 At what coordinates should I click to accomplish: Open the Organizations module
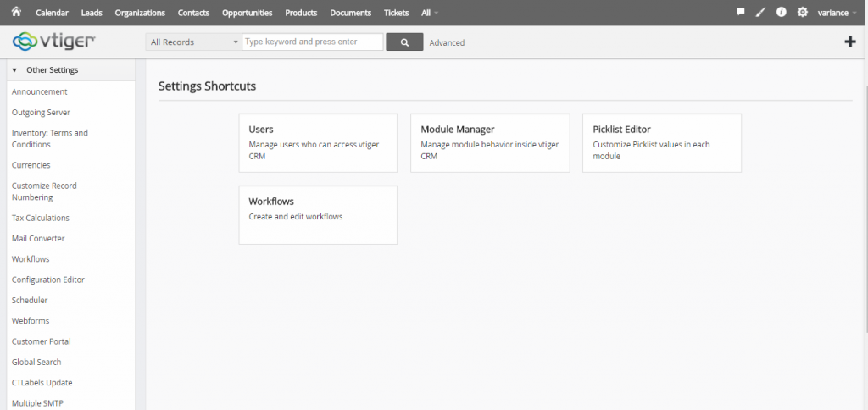(140, 13)
